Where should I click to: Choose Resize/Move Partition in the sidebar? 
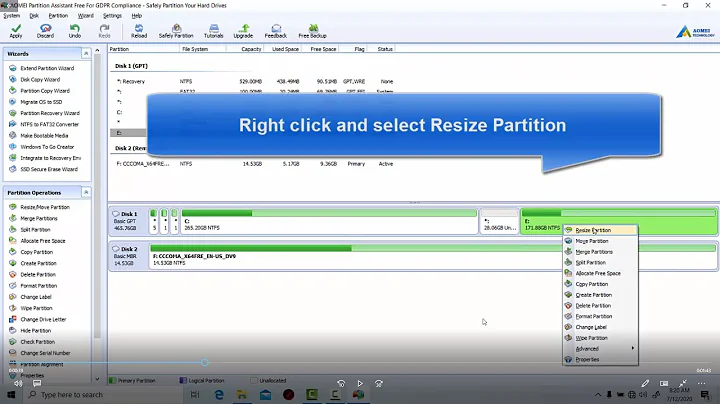[39, 207]
